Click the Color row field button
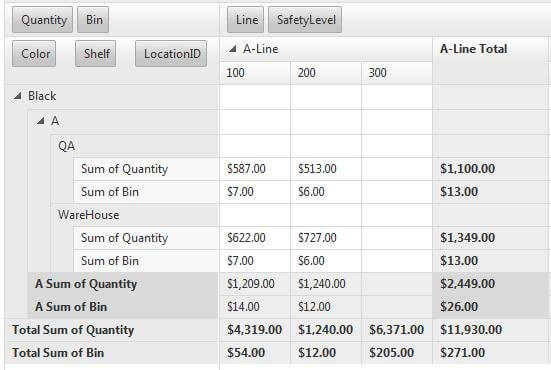 coord(34,54)
